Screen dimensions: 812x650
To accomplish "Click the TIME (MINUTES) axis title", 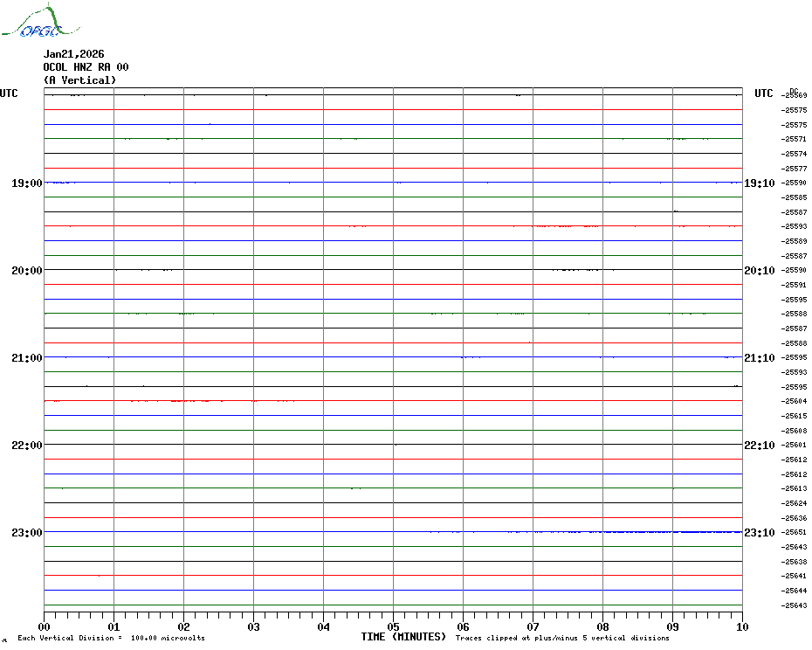I will pyautogui.click(x=403, y=637).
